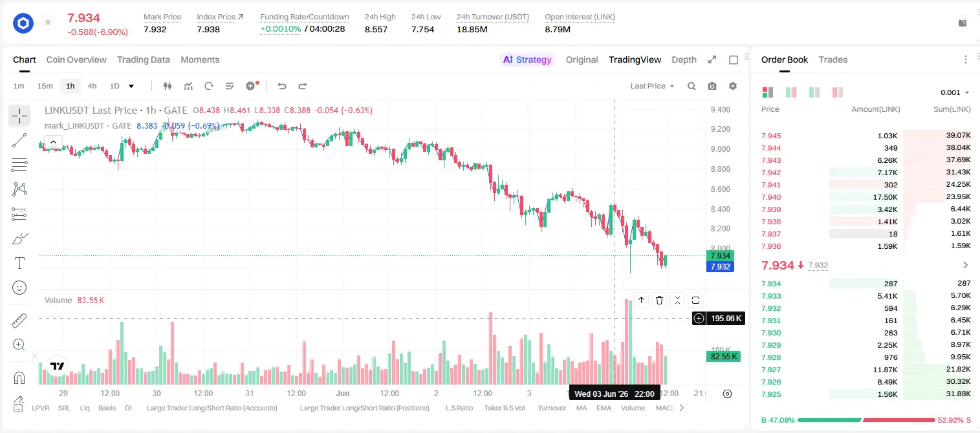Viewport: 980px width, 433px height.
Task: Add LINK to favorites star
Action: pos(48,23)
